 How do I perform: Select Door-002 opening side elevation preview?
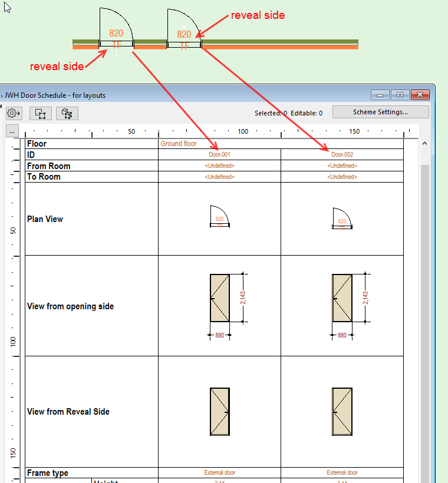[x=342, y=298]
